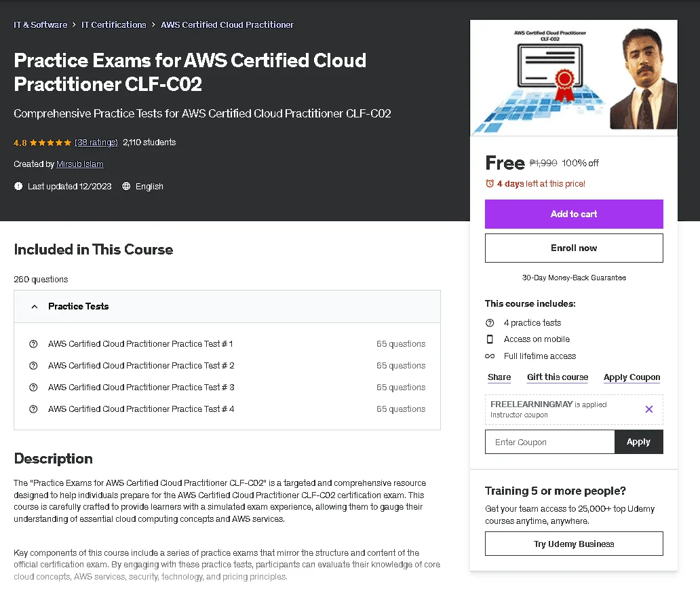This screenshot has width=700, height=604.
Task: Click the mobile phone icon by Access on mobile
Action: point(490,339)
